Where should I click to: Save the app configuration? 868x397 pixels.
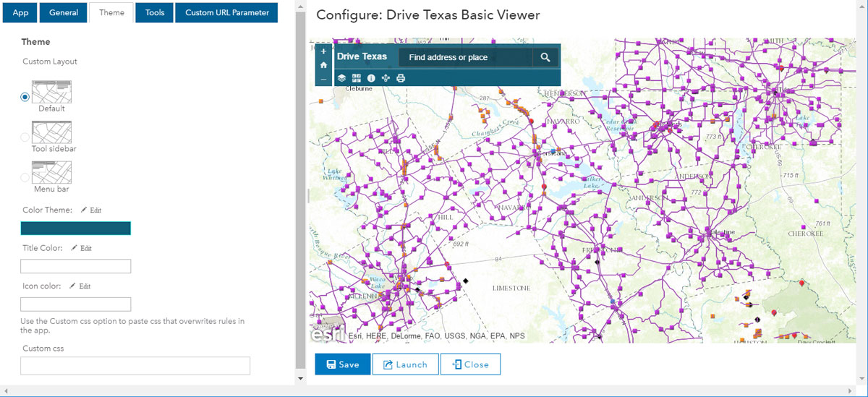[x=343, y=364]
